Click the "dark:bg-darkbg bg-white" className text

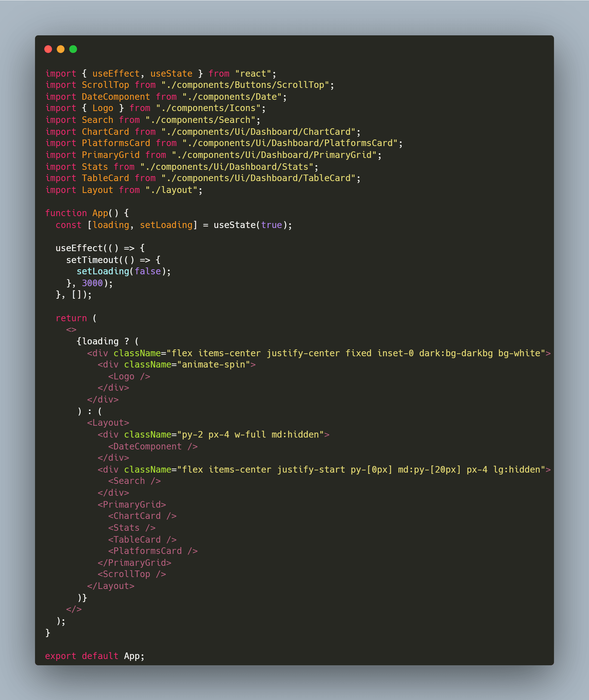(480, 353)
